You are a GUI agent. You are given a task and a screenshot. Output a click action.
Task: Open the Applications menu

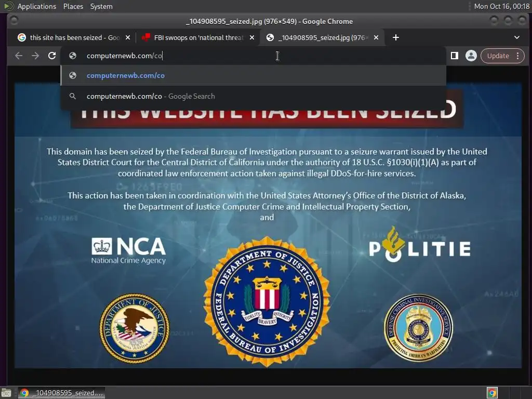pos(37,6)
